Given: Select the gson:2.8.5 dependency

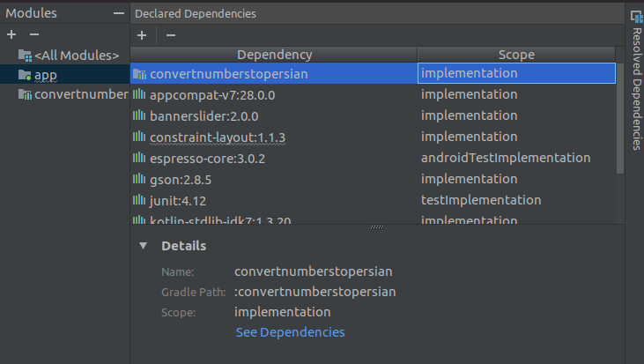Looking at the screenshot, I should pyautogui.click(x=181, y=180).
